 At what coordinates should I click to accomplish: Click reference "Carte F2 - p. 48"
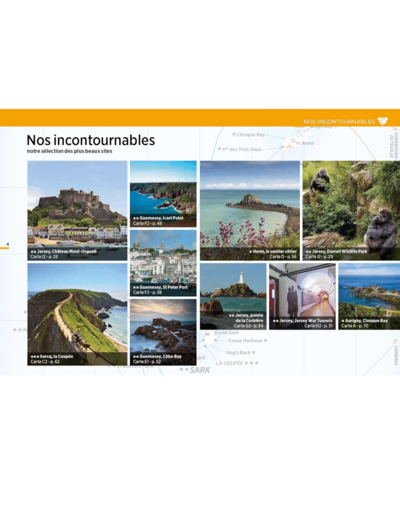pos(147,223)
